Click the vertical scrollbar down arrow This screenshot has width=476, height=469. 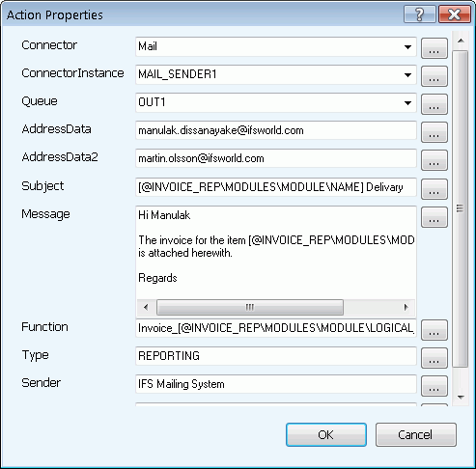[x=461, y=398]
